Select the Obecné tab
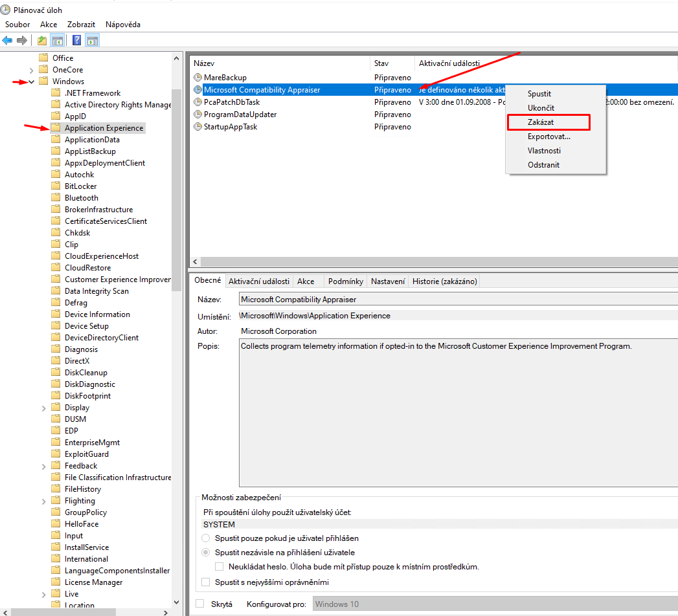Image resolution: width=678 pixels, height=616 pixels. tap(208, 280)
